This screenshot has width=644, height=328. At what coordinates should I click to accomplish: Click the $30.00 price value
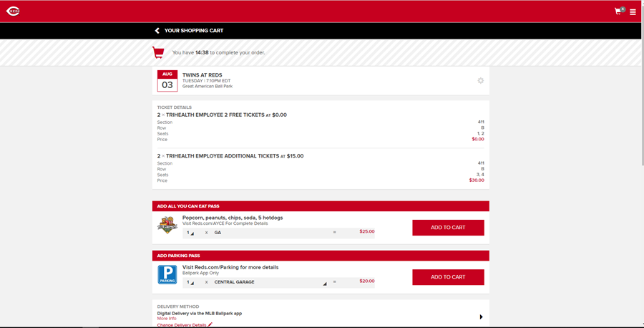477,180
